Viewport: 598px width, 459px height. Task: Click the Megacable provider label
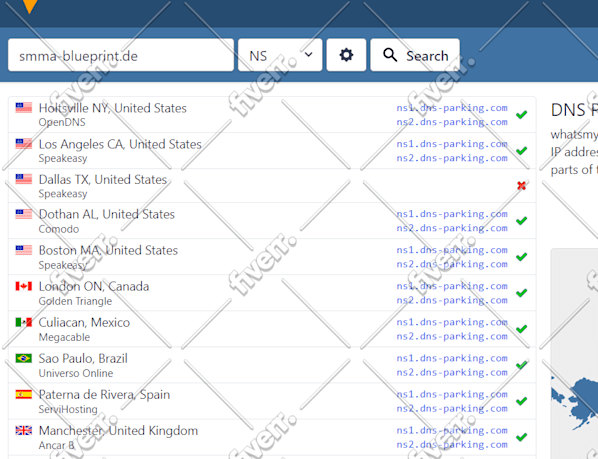click(x=64, y=337)
